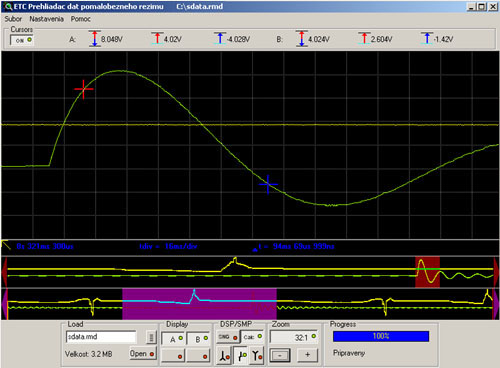Viewport: 500px width, 368px height.
Task: Select the 8.048V reading for channel A
Action: click(x=112, y=39)
